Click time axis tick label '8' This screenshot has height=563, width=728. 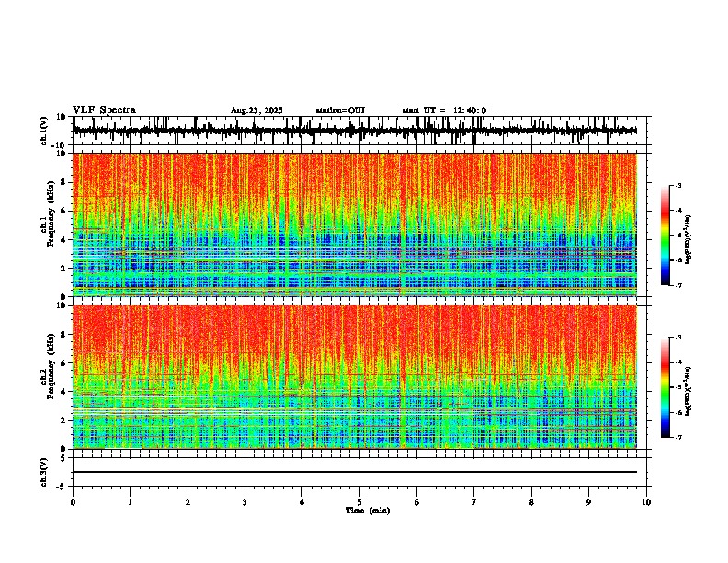point(531,502)
